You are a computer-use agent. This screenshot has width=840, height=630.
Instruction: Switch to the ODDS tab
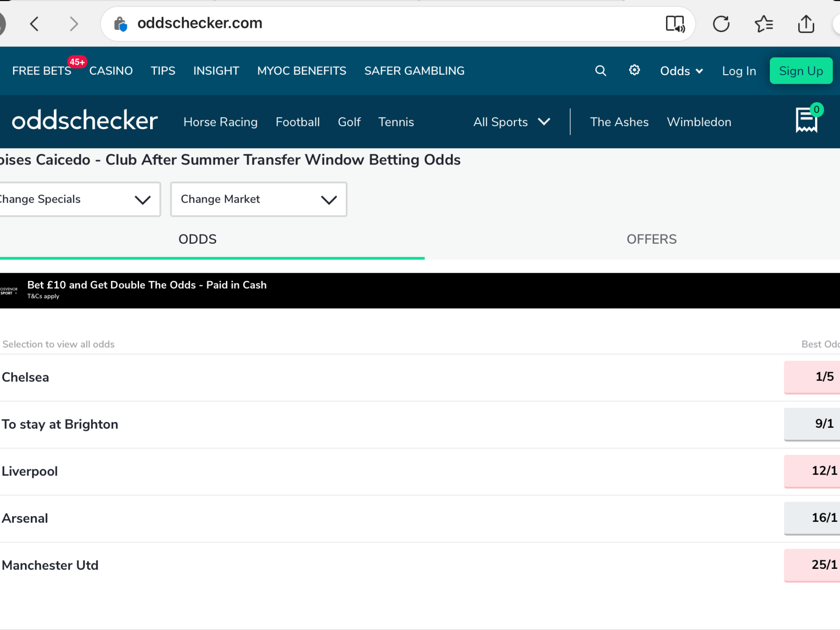(x=197, y=239)
